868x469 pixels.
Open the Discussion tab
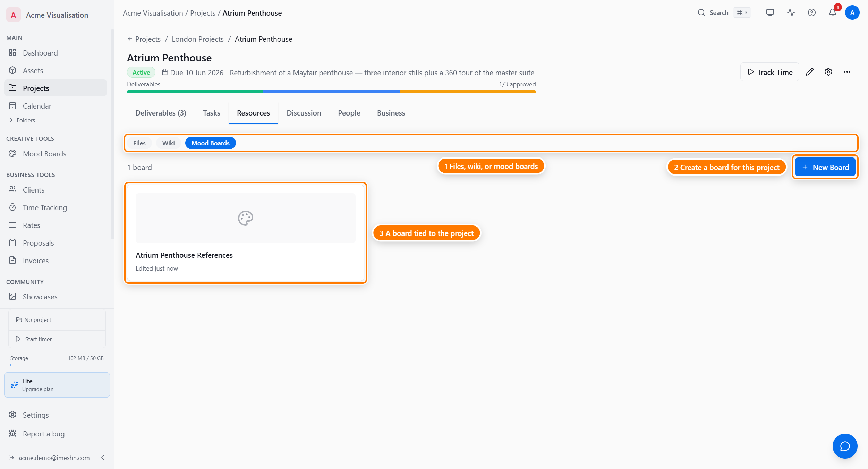(304, 113)
